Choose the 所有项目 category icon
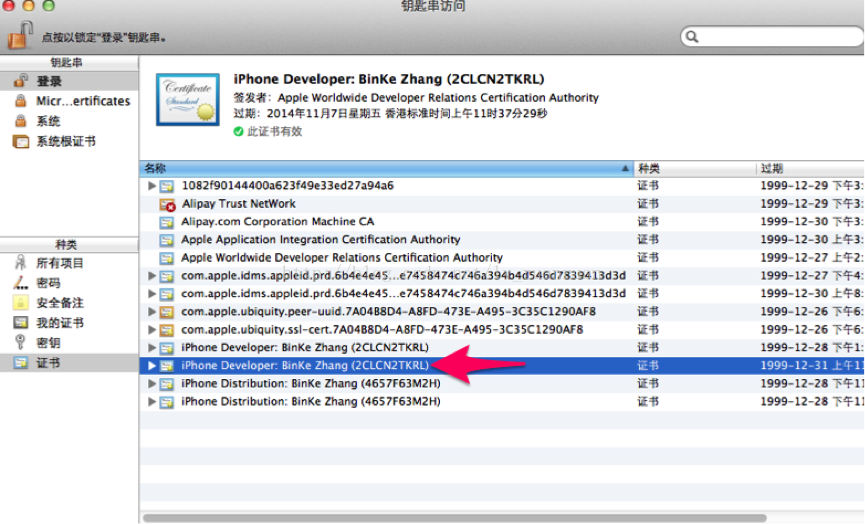The height and width of the screenshot is (524, 865). coord(20,263)
